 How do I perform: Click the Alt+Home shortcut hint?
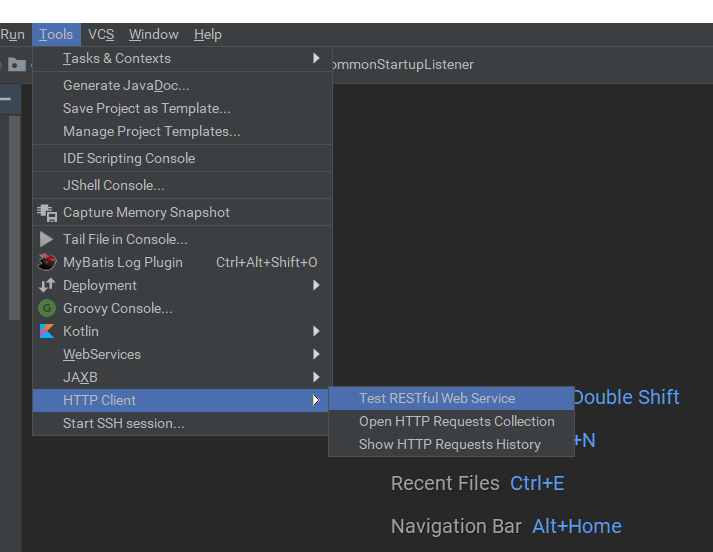point(577,527)
